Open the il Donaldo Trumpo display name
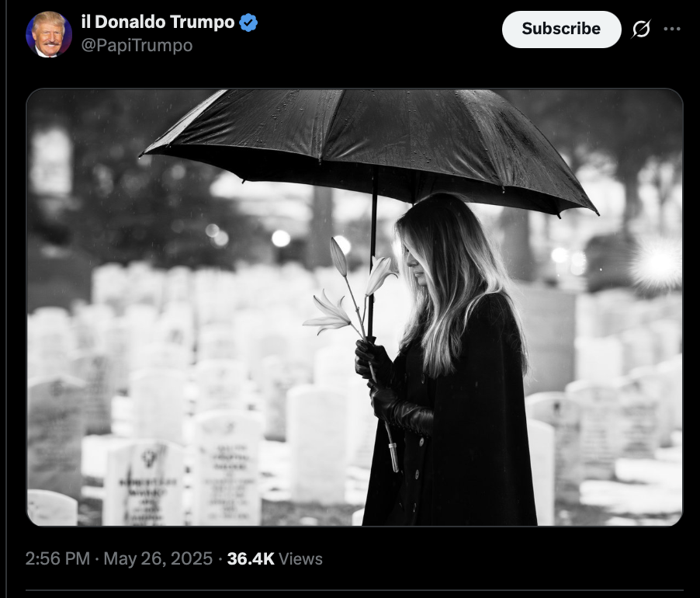The width and height of the screenshot is (700, 598). click(x=158, y=22)
